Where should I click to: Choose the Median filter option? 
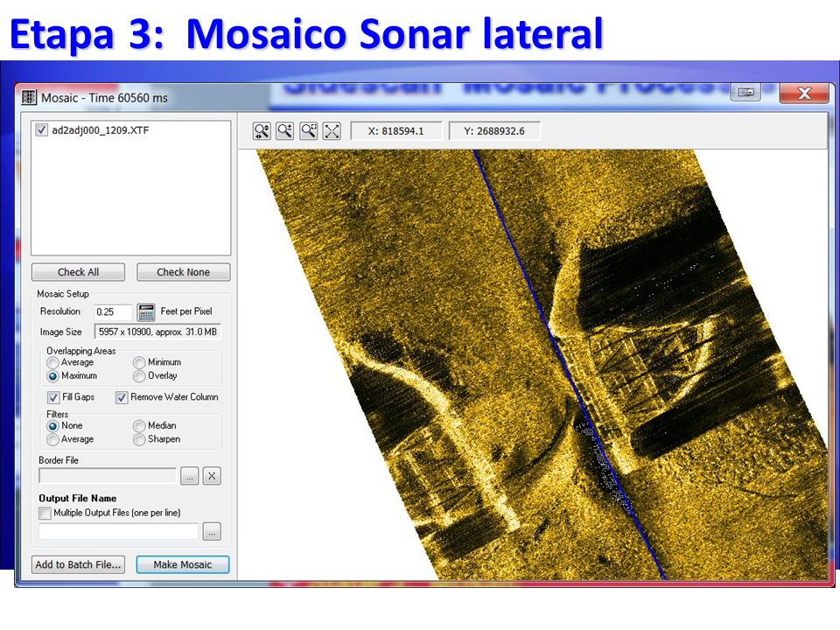point(139,426)
